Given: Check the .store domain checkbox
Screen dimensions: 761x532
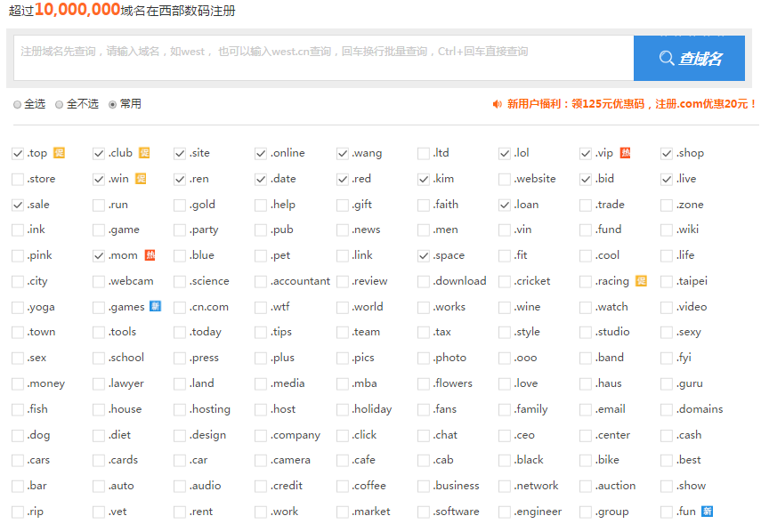Looking at the screenshot, I should point(18,180).
